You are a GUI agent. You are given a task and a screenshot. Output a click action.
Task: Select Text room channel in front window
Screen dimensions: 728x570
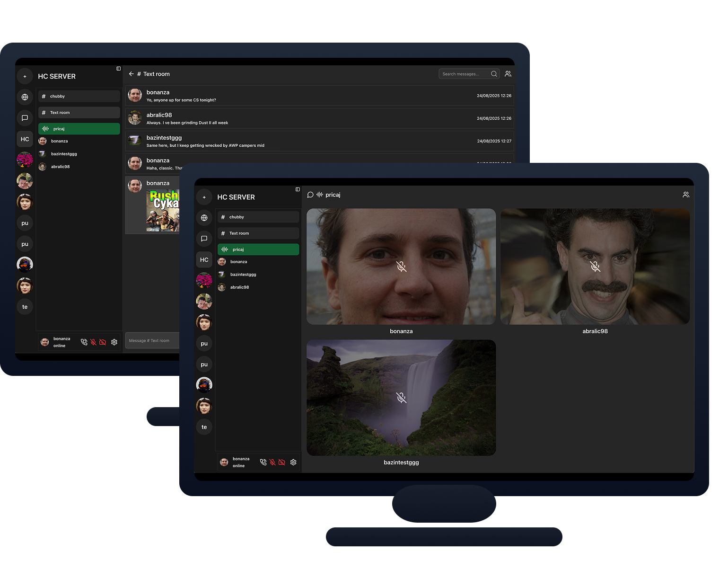pos(258,233)
